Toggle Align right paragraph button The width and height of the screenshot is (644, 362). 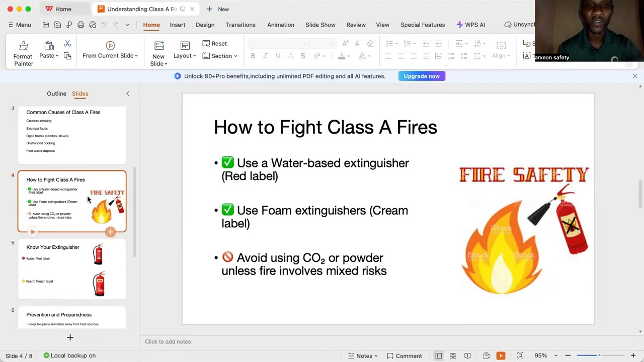click(414, 56)
